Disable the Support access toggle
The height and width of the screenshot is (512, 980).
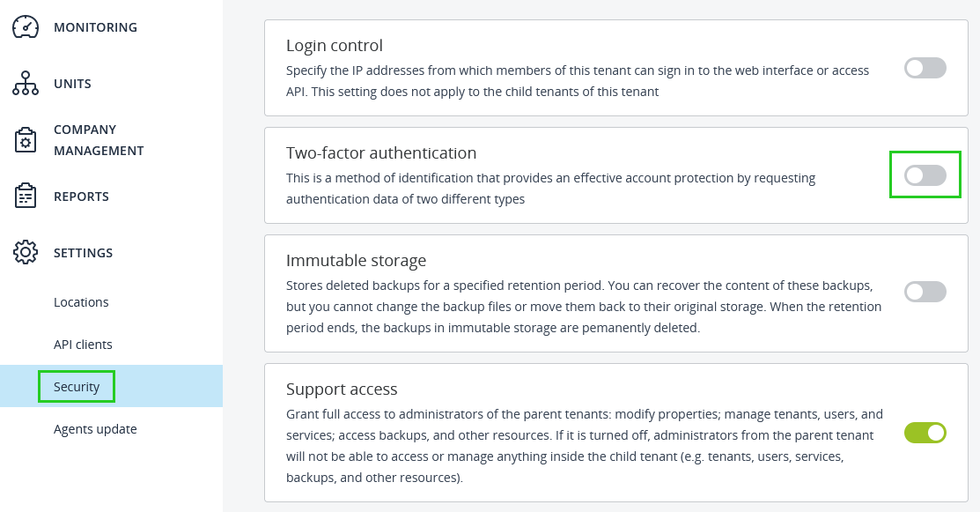click(x=925, y=433)
